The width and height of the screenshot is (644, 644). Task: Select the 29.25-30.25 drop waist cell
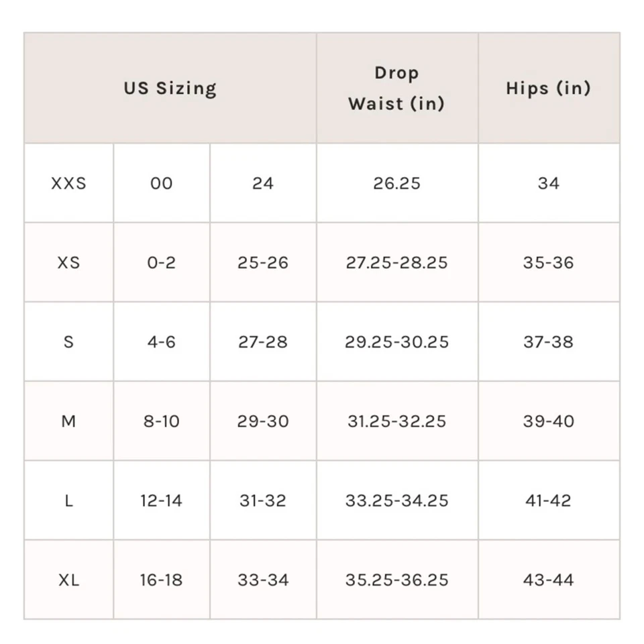click(396, 341)
